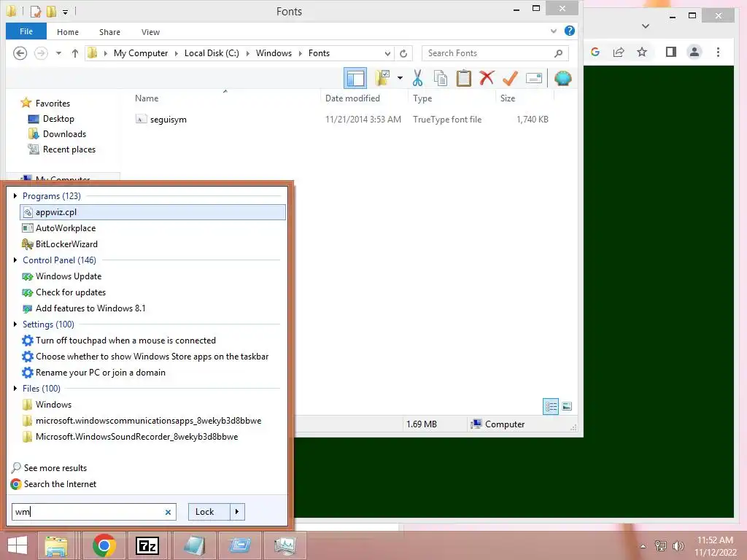Click the Chrome bookmark star icon
The image size is (747, 560).
pos(642,52)
